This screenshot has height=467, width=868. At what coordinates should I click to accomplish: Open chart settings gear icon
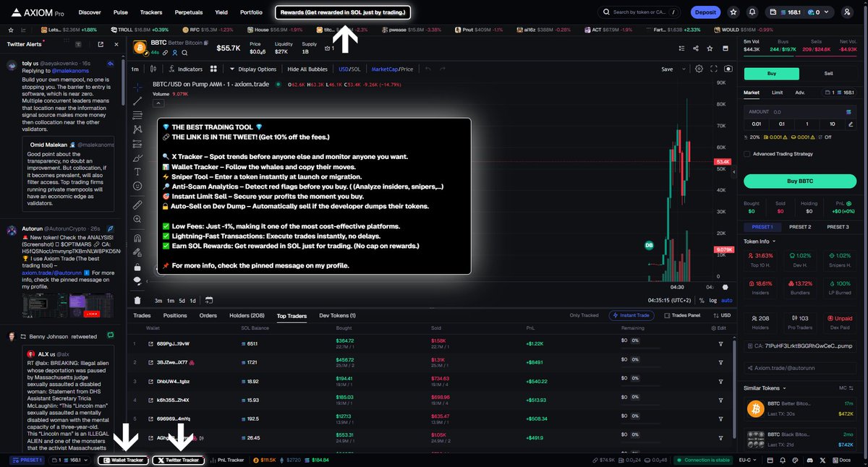[699, 69]
